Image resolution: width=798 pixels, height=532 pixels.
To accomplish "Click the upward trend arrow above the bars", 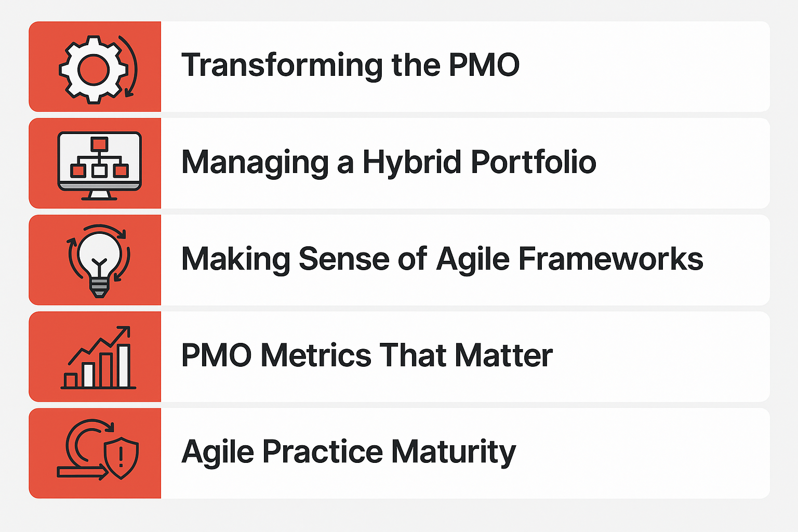I will (x=99, y=345).
